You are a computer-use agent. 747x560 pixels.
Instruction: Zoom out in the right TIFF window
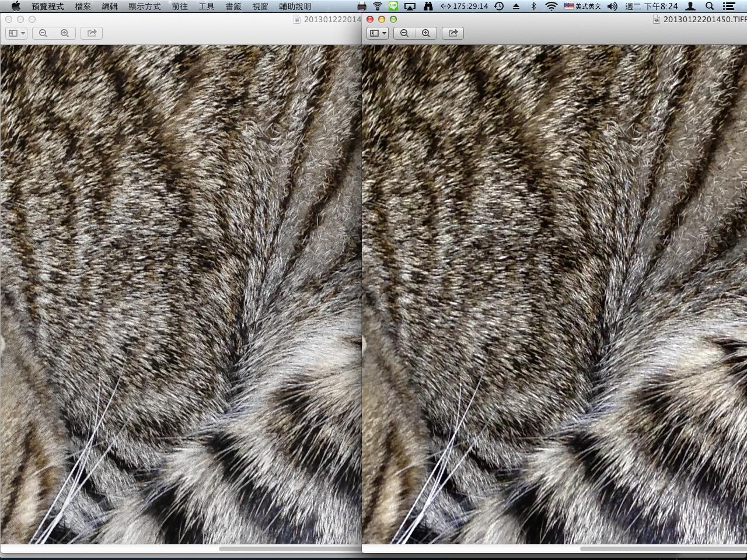tap(404, 33)
